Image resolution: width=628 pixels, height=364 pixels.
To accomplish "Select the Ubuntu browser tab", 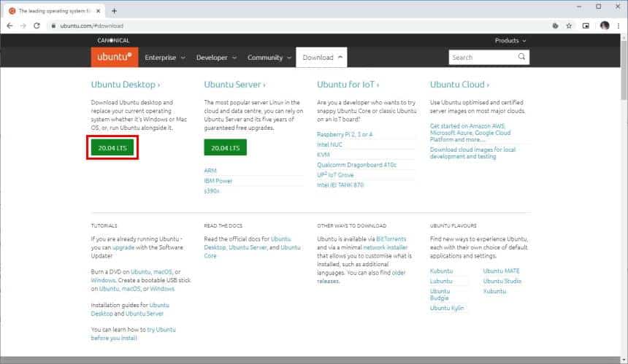I will 54,11.
